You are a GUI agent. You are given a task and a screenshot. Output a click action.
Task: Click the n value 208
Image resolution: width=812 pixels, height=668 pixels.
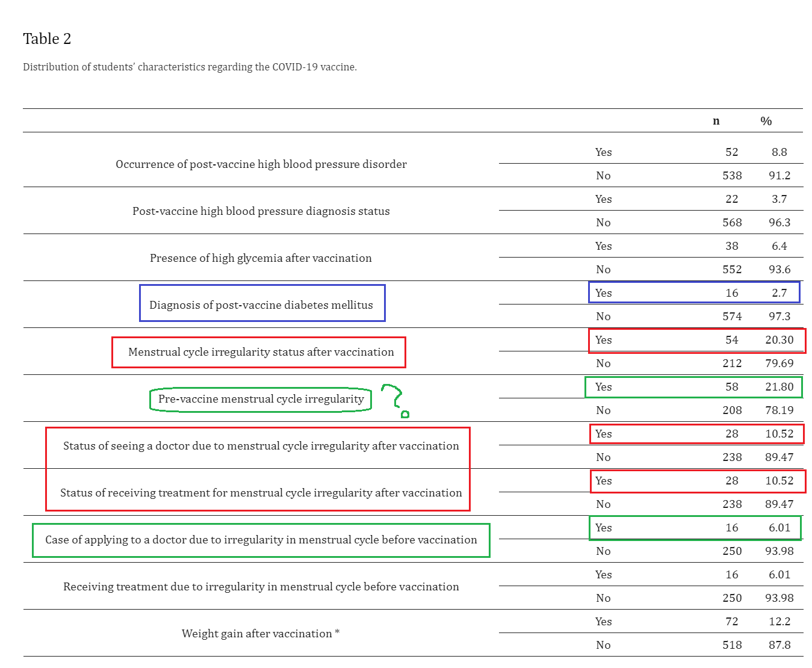[x=732, y=410]
